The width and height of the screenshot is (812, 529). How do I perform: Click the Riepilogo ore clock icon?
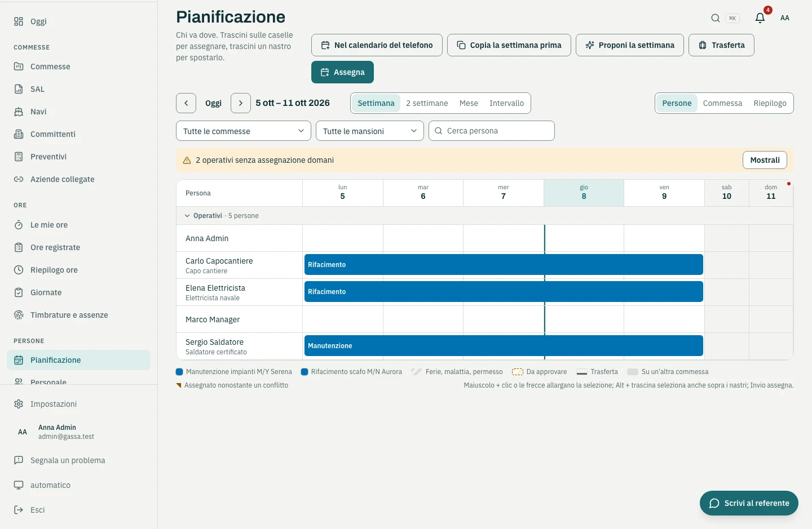tap(19, 270)
